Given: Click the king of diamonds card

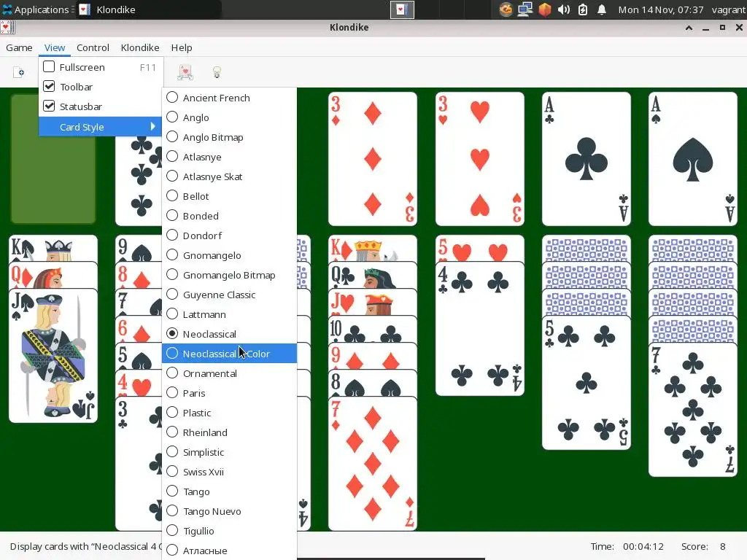Looking at the screenshot, I should coord(373,248).
